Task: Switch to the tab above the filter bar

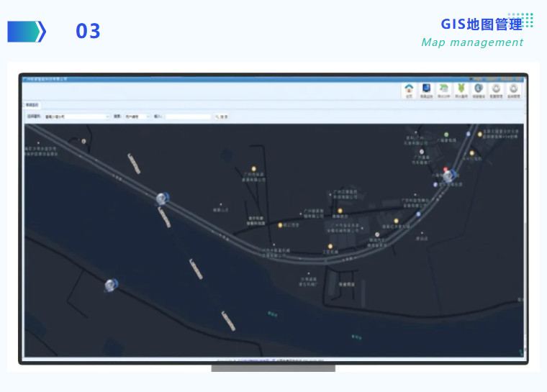Action: pos(32,105)
